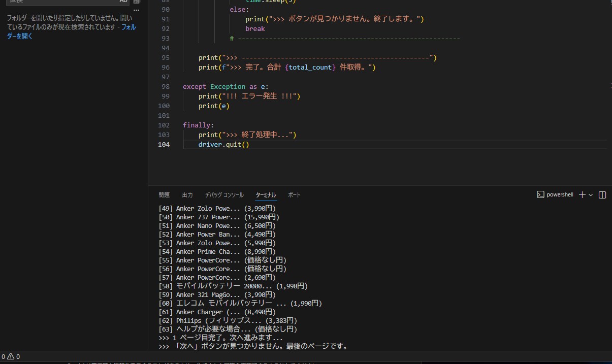The image size is (612, 364).
Task: Click terminal row [62] Philips
Action: point(228,321)
